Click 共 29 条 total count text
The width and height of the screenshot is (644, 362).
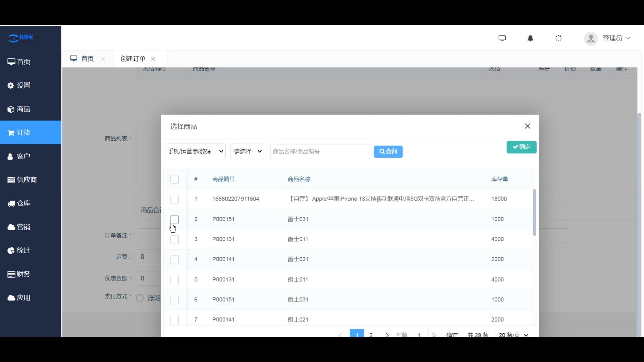[x=478, y=335]
